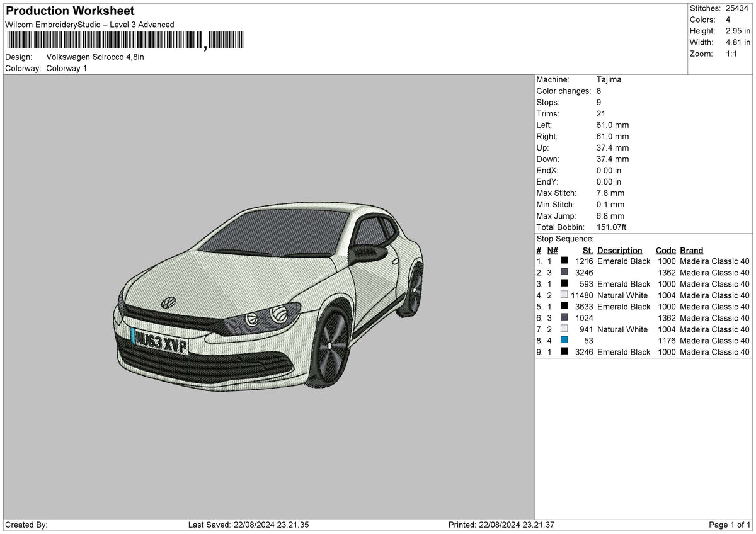Click the 'Stop Sequence:' heading
The height and width of the screenshot is (534, 756).
565,239
